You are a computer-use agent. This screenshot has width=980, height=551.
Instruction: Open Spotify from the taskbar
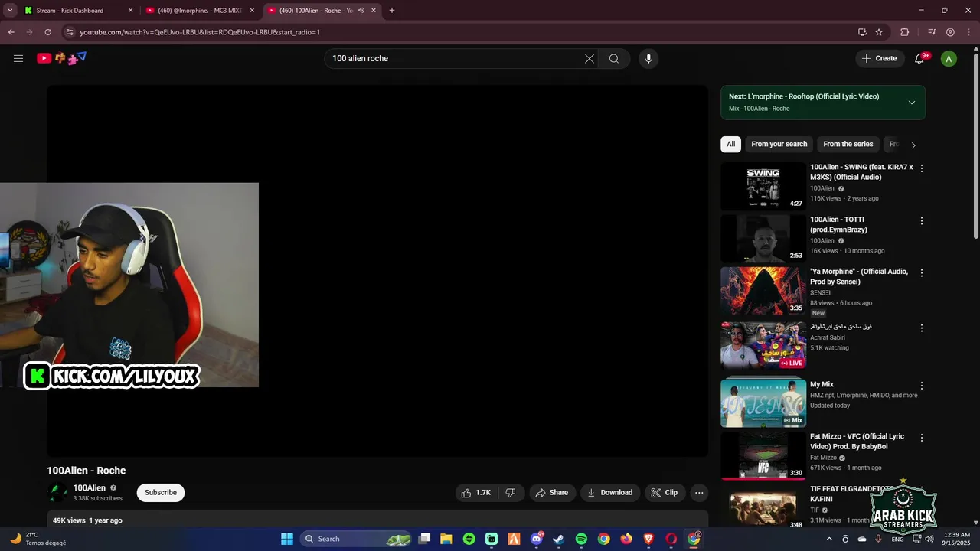pyautogui.click(x=581, y=539)
